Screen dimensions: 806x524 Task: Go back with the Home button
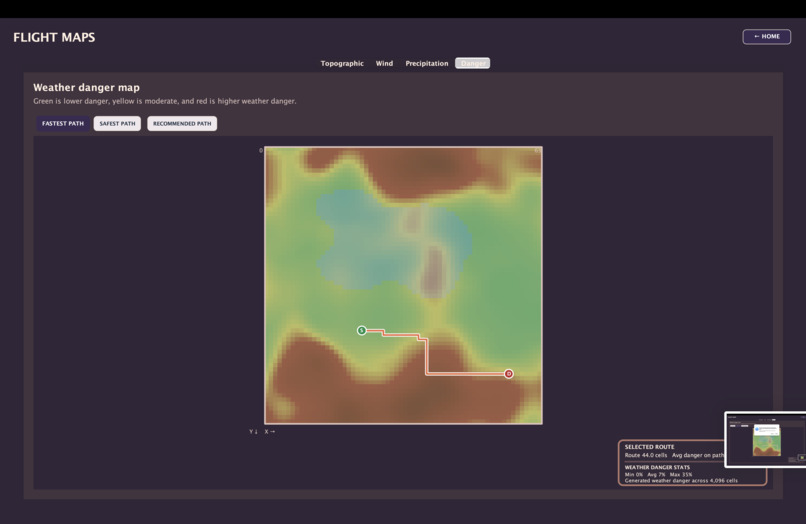tap(766, 37)
